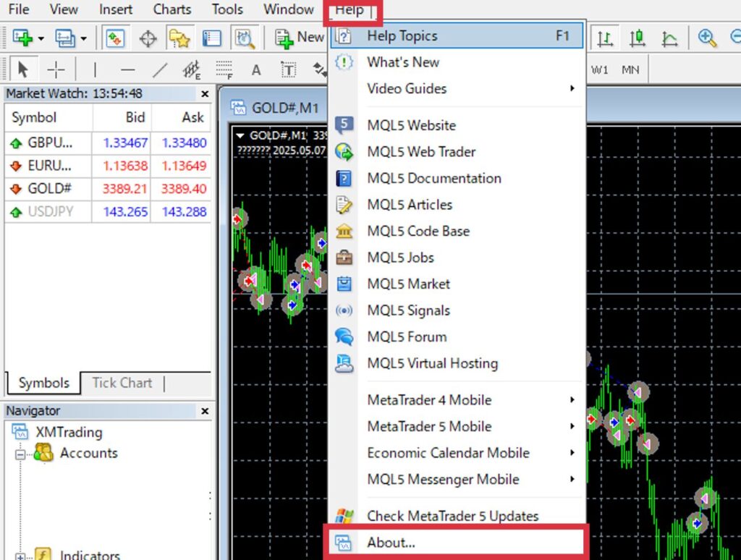
Task: Open the View menu
Action: pyautogui.click(x=64, y=9)
